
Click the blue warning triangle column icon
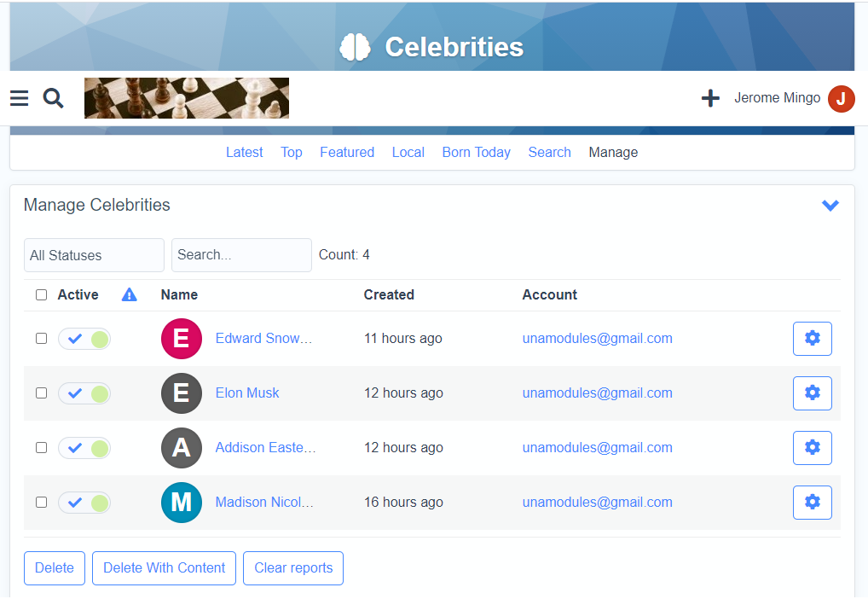(130, 295)
